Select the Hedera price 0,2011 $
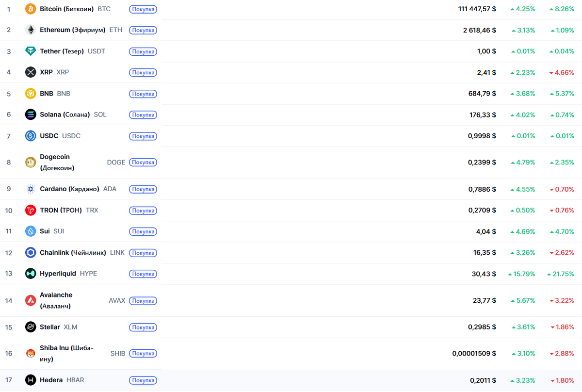This screenshot has width=582, height=392. (483, 380)
